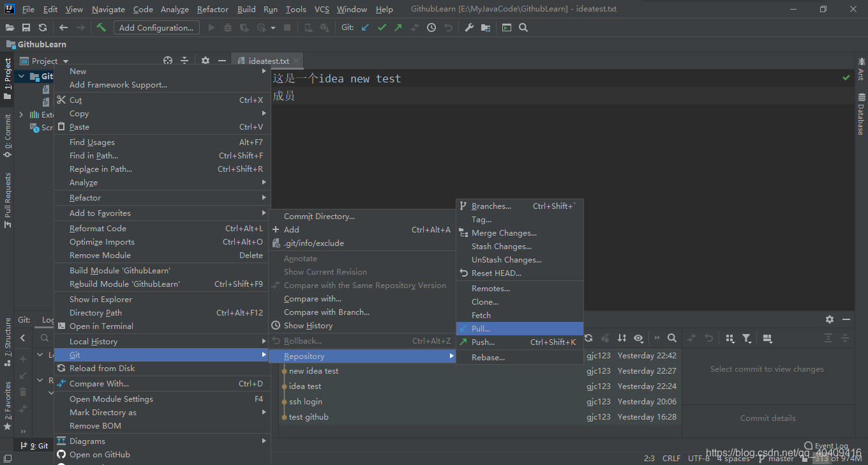Click the Git Push green arrow in toolbar
The height and width of the screenshot is (465, 868).
pyautogui.click(x=398, y=27)
